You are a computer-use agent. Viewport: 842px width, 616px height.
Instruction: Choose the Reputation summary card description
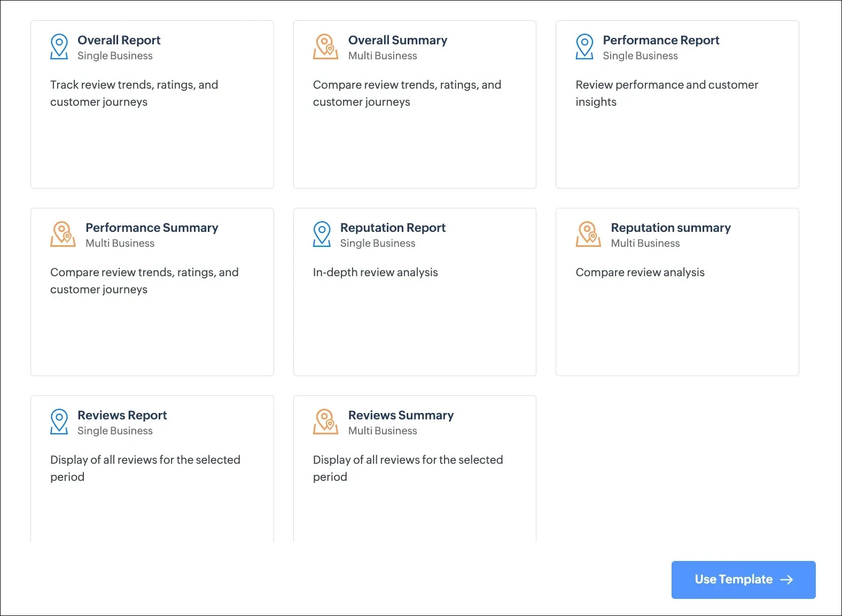point(640,272)
